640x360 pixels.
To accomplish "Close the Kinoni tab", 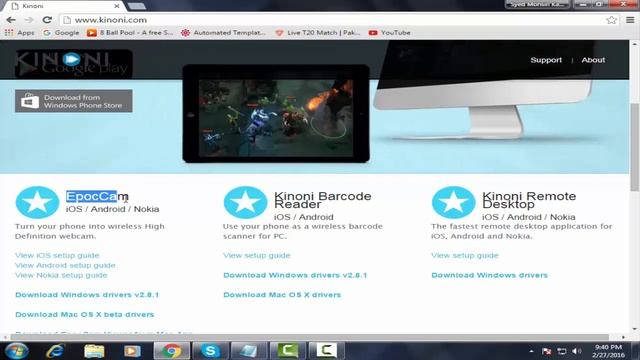I will (116, 6).
